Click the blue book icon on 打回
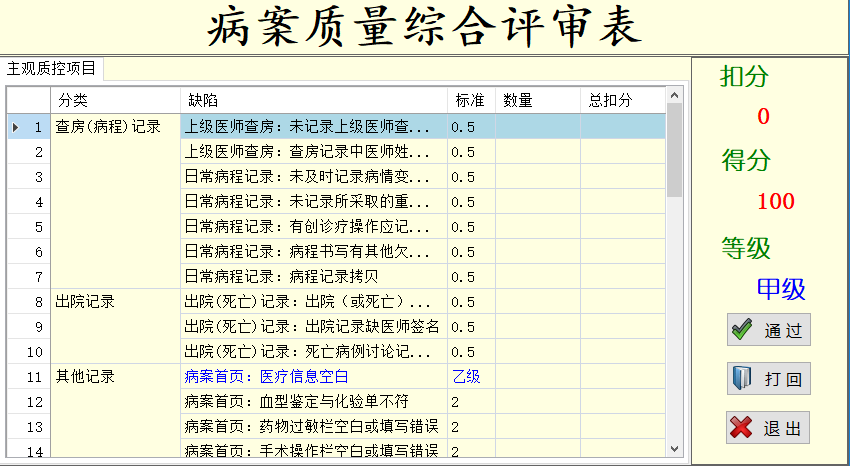The height and width of the screenshot is (466, 850). [x=742, y=378]
